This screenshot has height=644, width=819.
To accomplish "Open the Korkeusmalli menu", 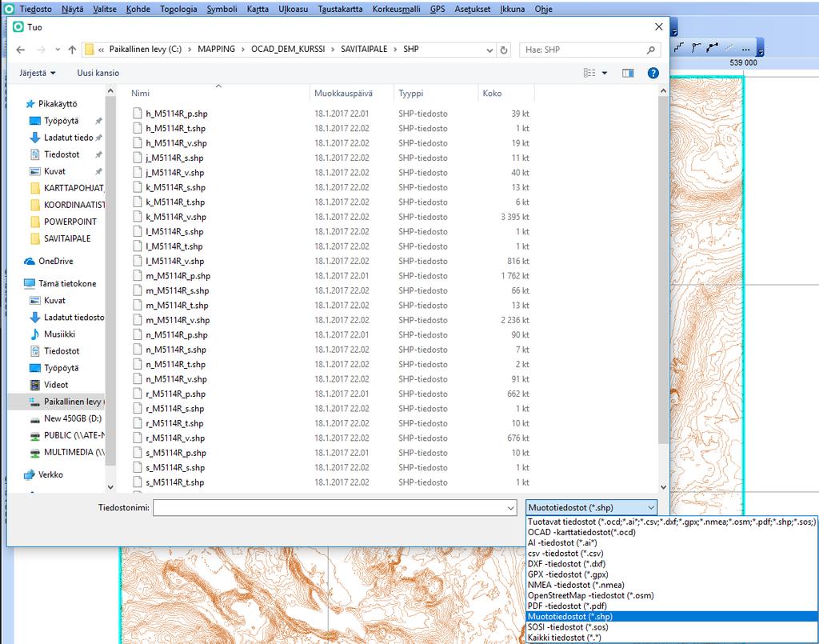I will click(x=397, y=9).
